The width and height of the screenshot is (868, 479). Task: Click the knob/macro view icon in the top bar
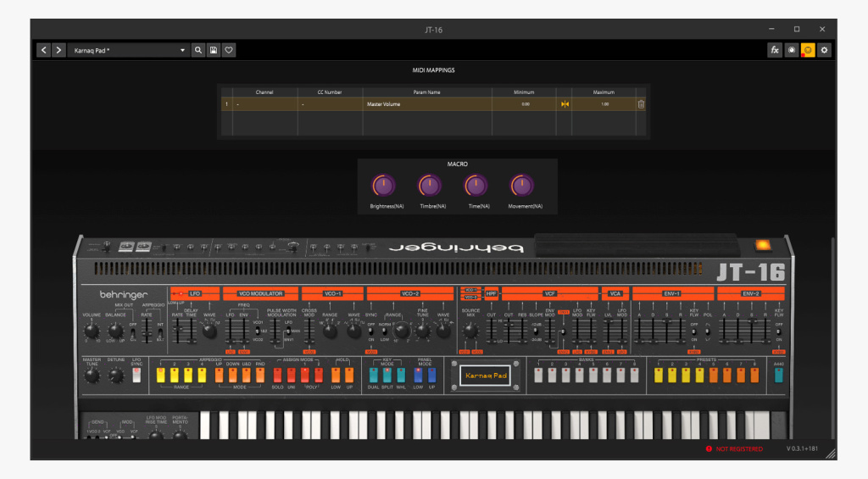[x=792, y=50]
